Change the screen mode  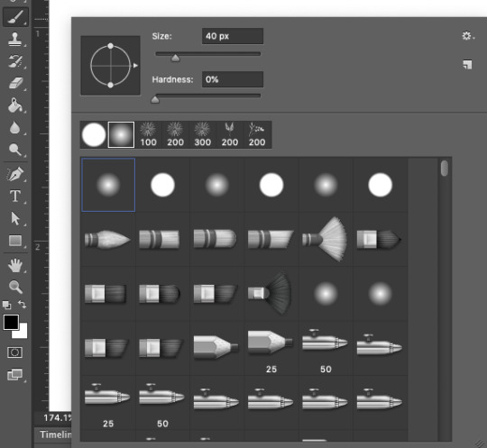point(15,374)
